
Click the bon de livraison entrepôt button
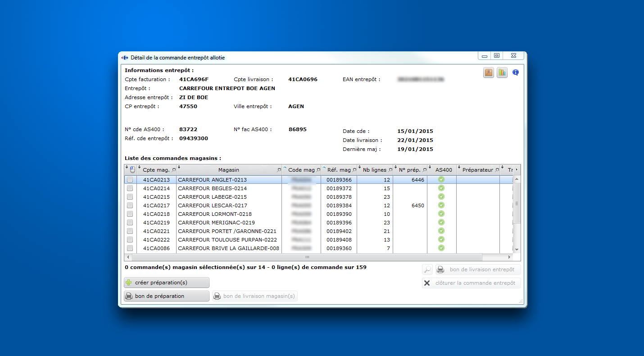point(478,269)
